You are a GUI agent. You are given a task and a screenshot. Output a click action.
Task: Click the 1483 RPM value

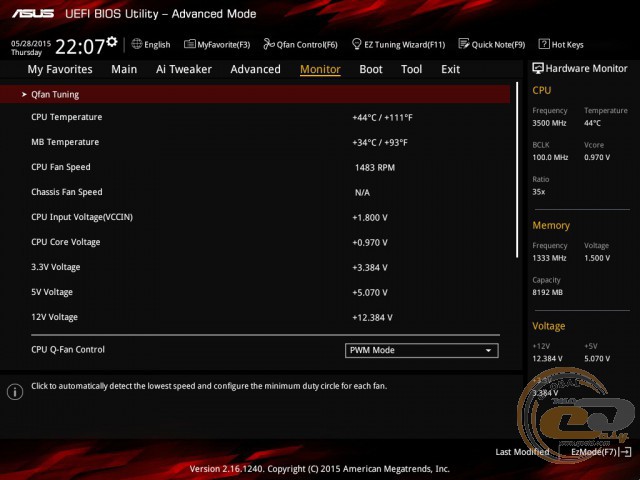coord(375,167)
